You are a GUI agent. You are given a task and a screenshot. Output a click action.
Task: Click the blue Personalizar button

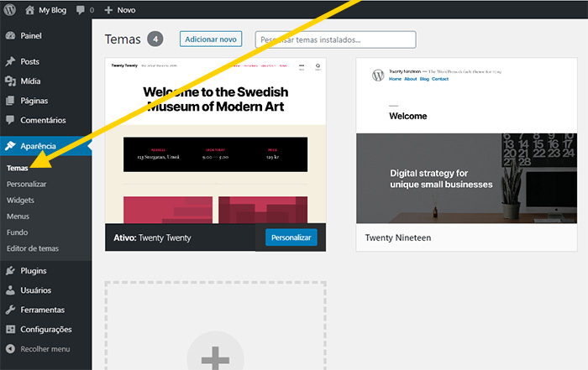pos(291,237)
